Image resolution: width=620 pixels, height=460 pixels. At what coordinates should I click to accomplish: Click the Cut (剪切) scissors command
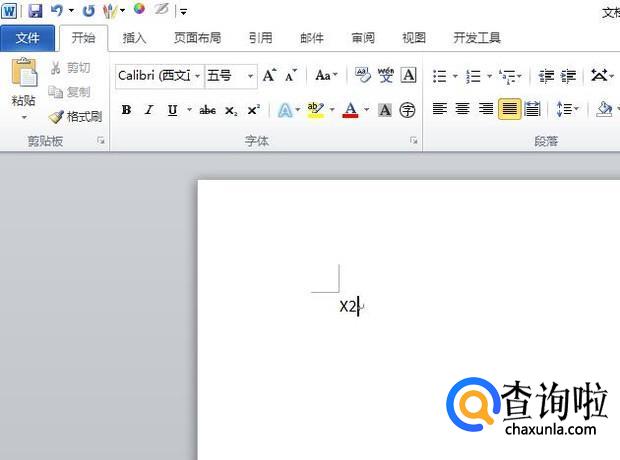70,68
